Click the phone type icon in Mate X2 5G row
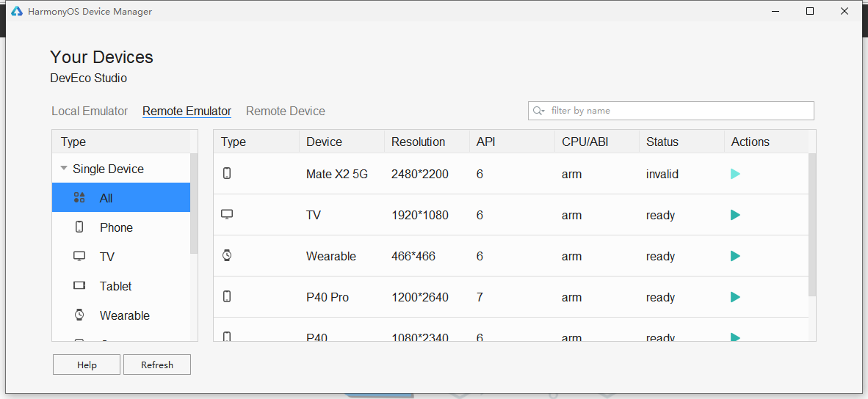The width and height of the screenshot is (868, 399). pos(227,174)
